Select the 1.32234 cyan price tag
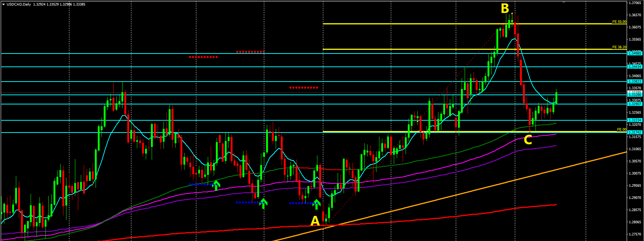 point(635,120)
